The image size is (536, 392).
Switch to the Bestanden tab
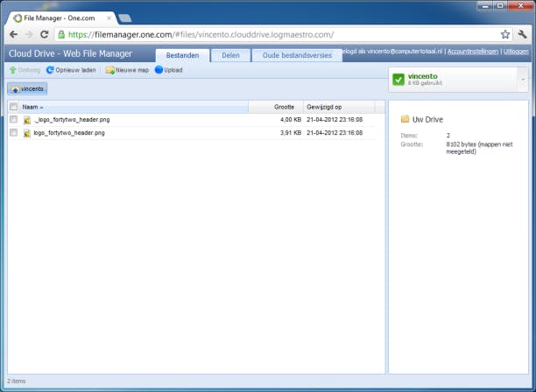[182, 55]
